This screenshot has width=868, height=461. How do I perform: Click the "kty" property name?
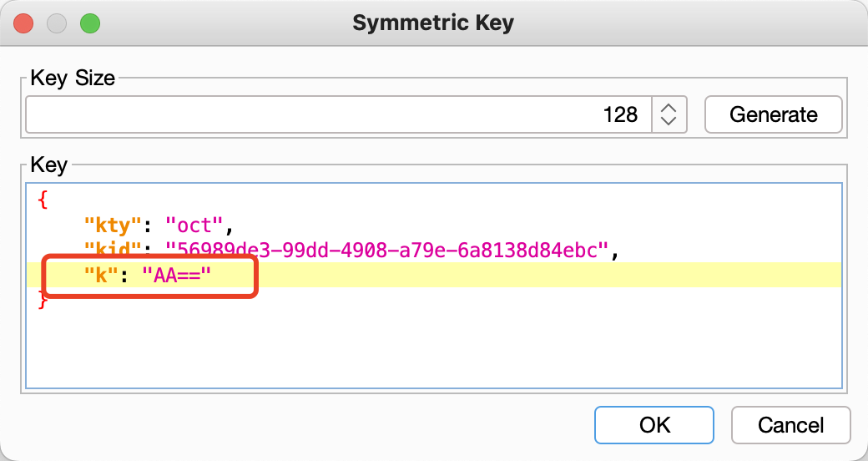[110, 225]
